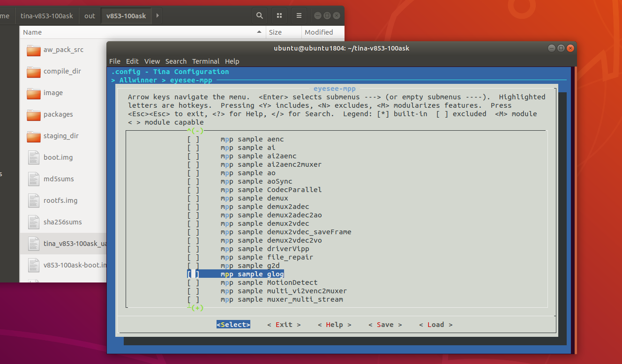Click the terminal window title bar text

click(341, 48)
